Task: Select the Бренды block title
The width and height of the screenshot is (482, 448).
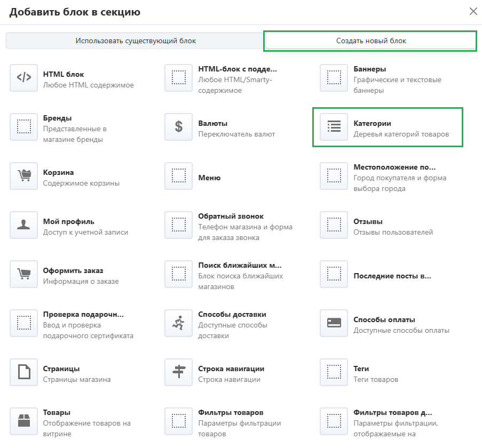Action: pos(57,118)
